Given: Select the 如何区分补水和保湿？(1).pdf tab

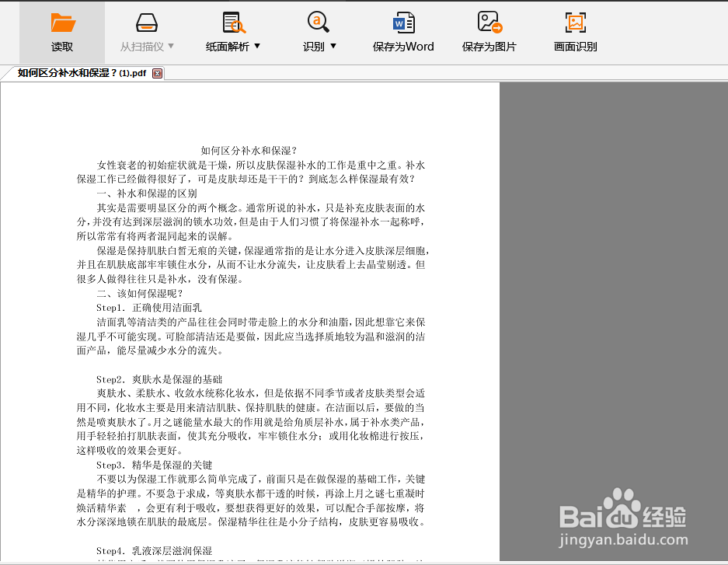Looking at the screenshot, I should pos(82,73).
